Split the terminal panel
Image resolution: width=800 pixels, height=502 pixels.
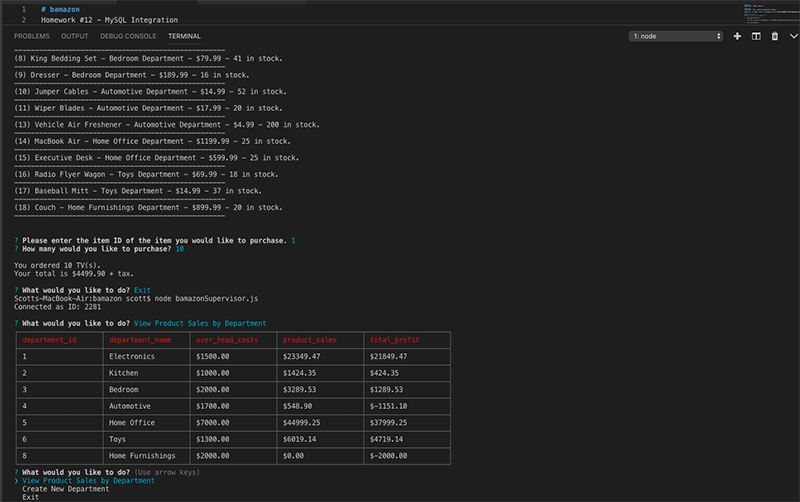point(756,36)
